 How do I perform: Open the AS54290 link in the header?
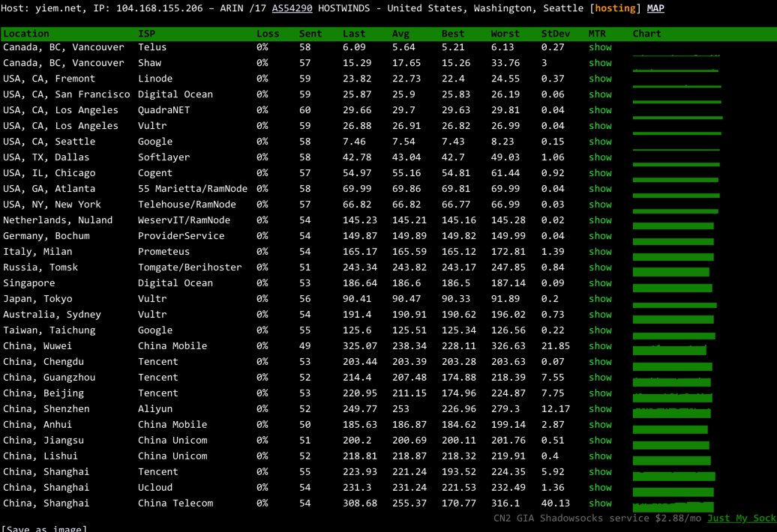tap(292, 8)
